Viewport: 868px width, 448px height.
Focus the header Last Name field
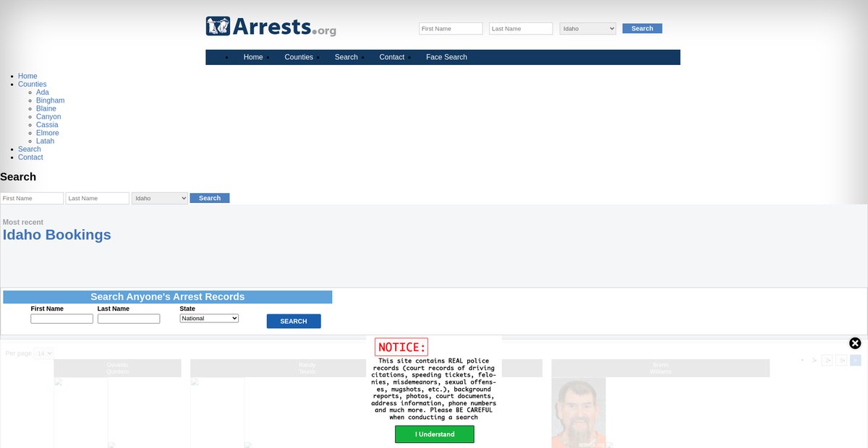pyautogui.click(x=521, y=29)
